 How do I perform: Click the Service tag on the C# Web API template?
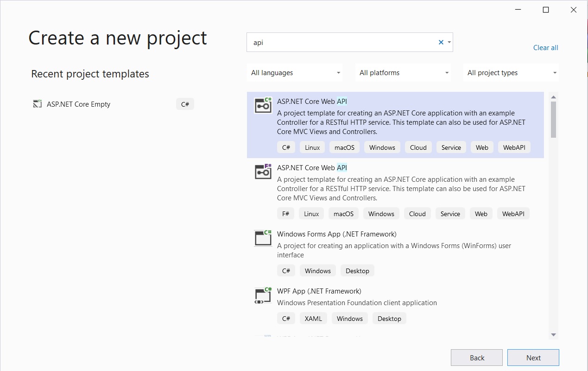point(451,147)
